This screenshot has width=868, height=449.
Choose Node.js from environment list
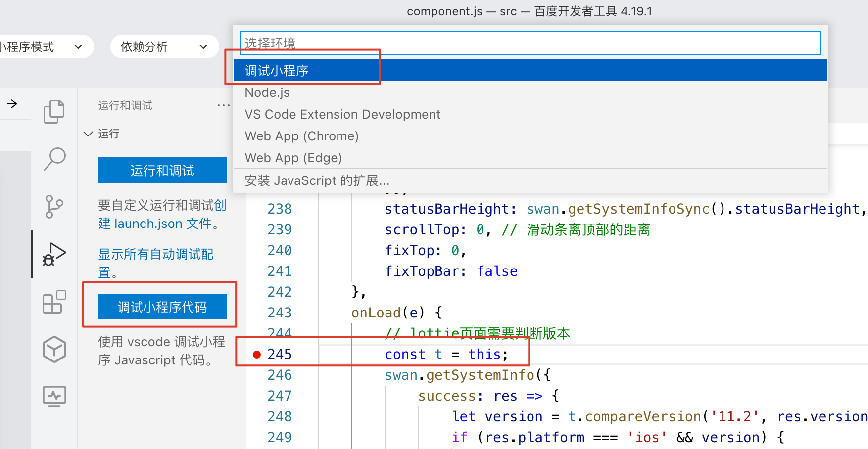point(267,92)
